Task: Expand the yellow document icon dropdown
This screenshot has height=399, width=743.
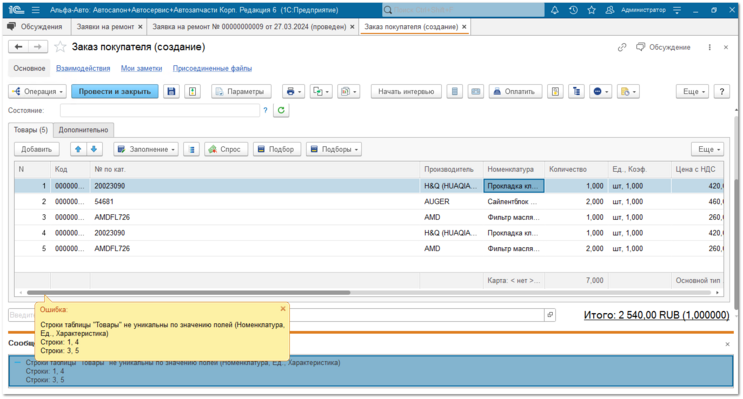Action: pyautogui.click(x=628, y=91)
